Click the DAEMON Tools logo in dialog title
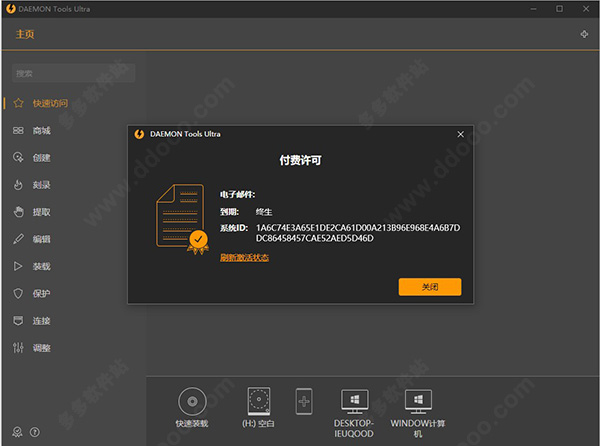Screen dimensions: 600x446 pyautogui.click(x=139, y=134)
